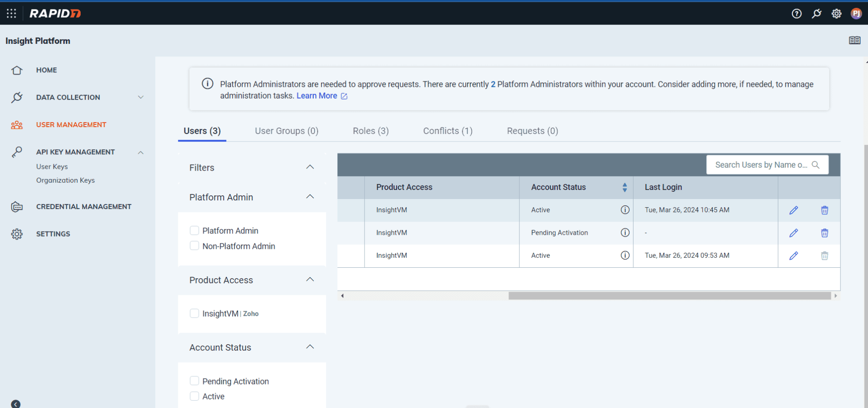Collapse the Product Access filter section
This screenshot has height=408, width=868.
310,280
